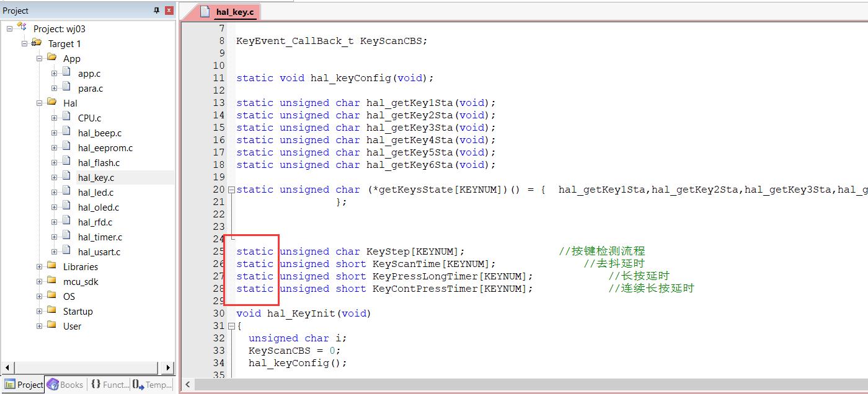Select hal_beep.c in project tree
This screenshot has height=394, width=868.
pyautogui.click(x=100, y=133)
